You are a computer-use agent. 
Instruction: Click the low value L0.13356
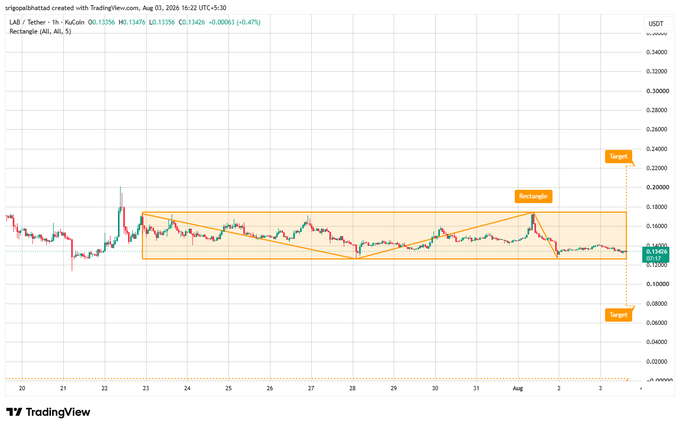tap(162, 22)
